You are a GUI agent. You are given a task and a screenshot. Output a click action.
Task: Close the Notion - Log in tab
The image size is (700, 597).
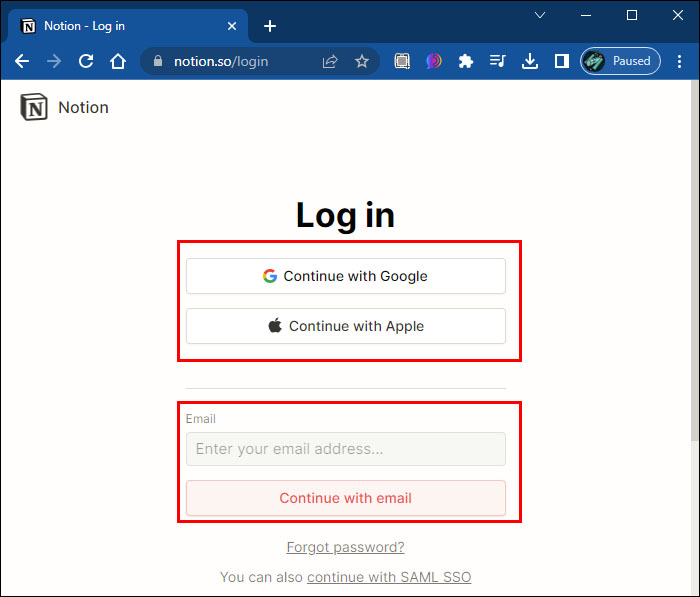pos(232,26)
